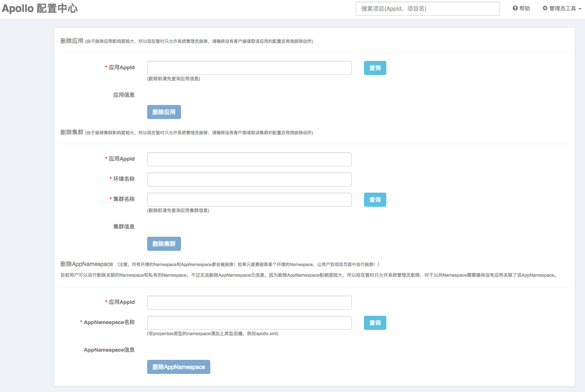Click the AppNamespace名称 input field
The width and height of the screenshot is (585, 392).
249,323
